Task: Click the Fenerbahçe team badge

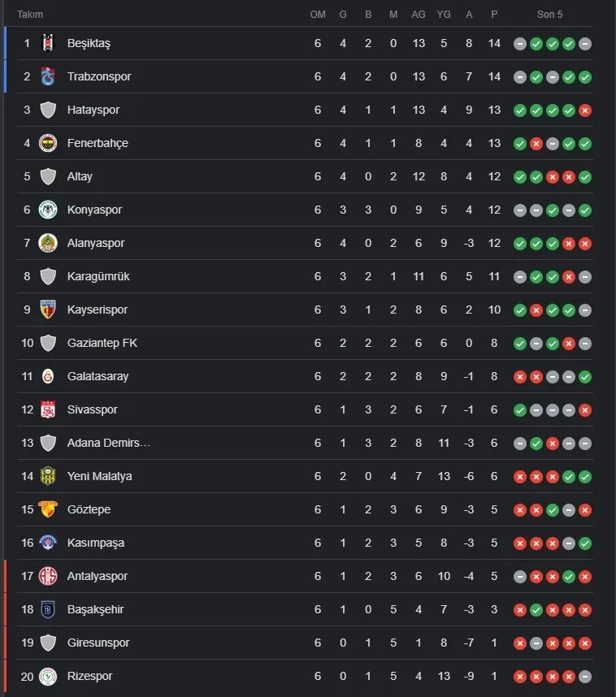Action: (x=48, y=143)
